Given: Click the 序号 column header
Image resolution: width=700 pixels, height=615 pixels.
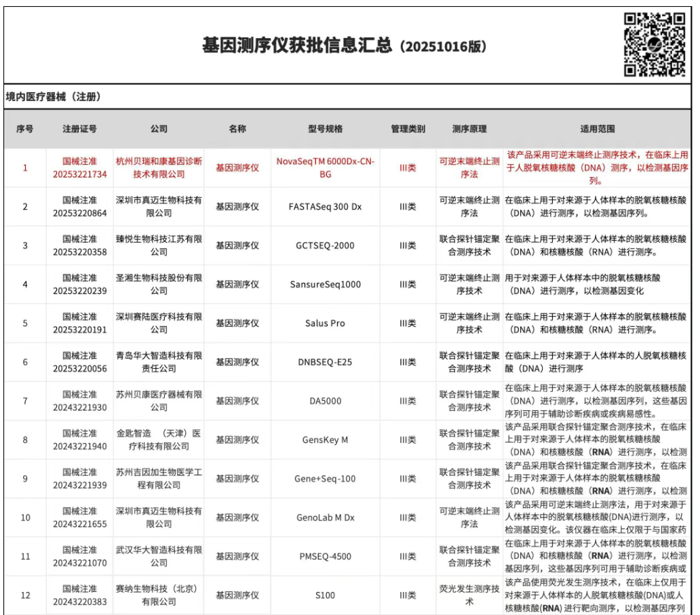Looking at the screenshot, I should (25, 129).
